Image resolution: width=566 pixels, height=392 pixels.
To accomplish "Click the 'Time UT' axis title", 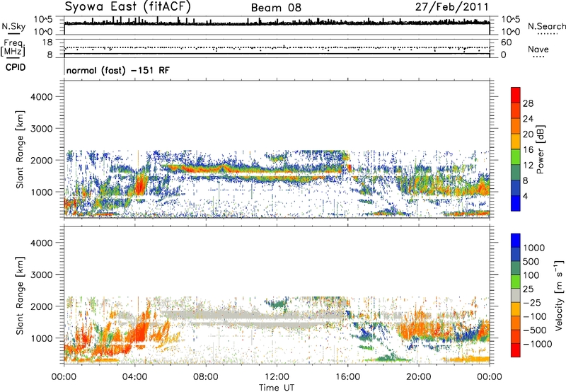I will (277, 387).
